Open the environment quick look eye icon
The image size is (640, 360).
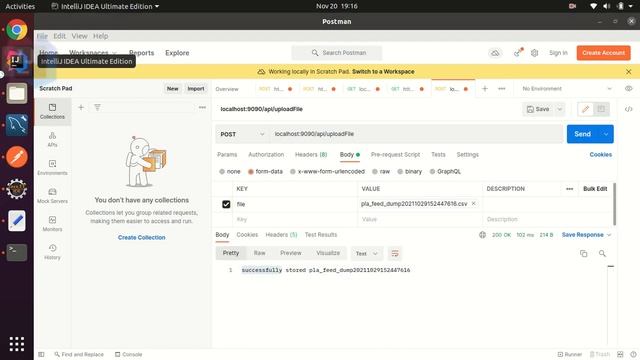click(x=629, y=89)
